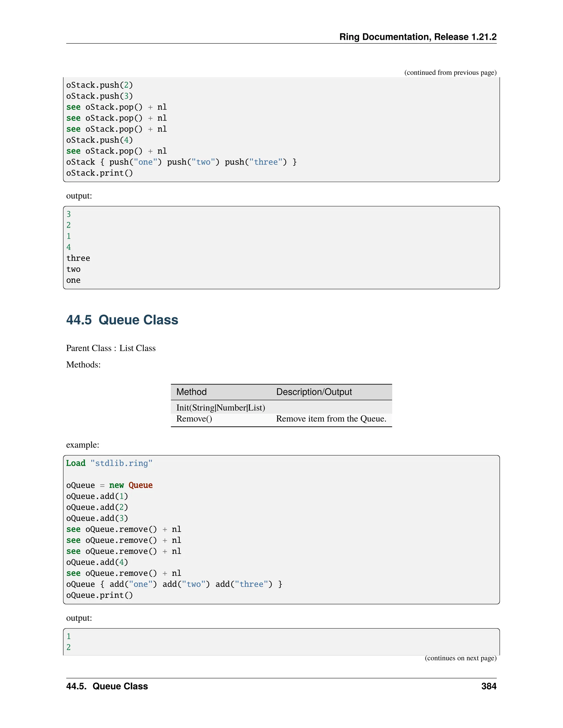Click the 'oStack.print()' code line
The height and width of the screenshot is (728, 563).
point(100,173)
